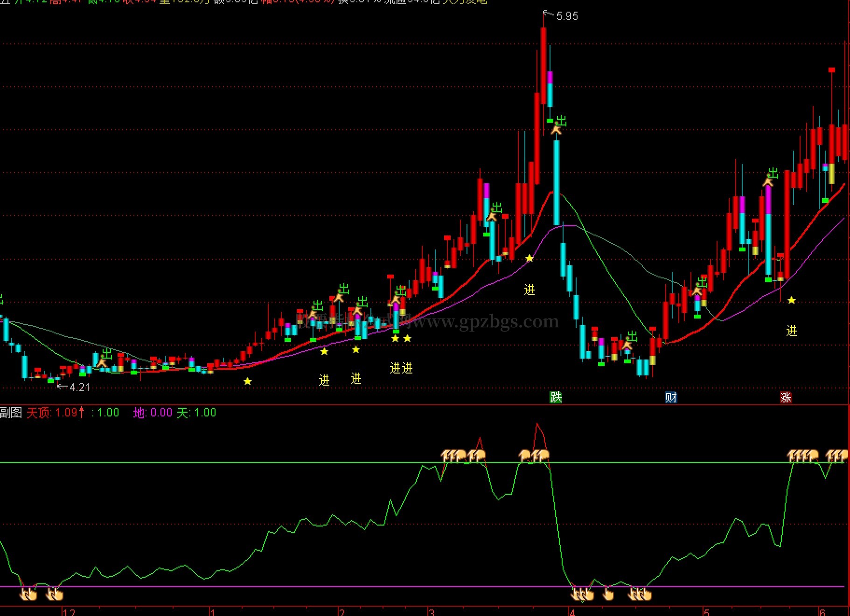Select the 副图 sub-chart label

click(11, 412)
